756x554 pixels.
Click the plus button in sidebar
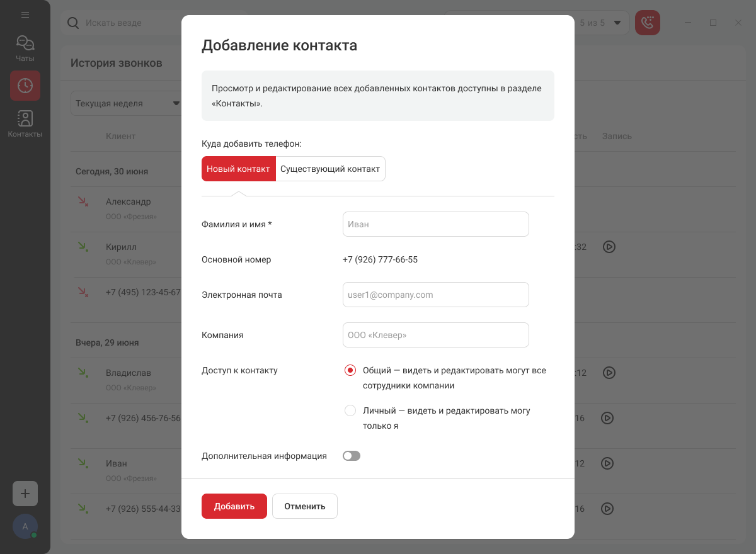tap(25, 494)
